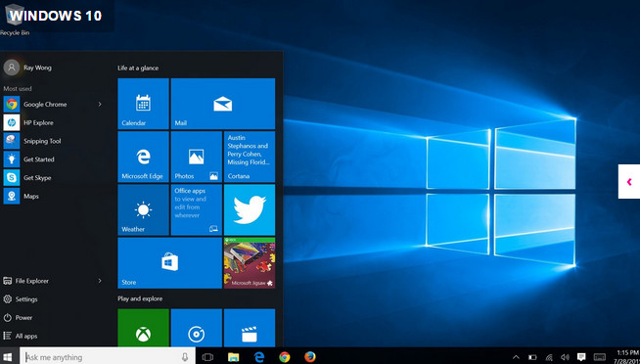Open the Weather tile
The height and width of the screenshot is (364, 640).
point(143,209)
